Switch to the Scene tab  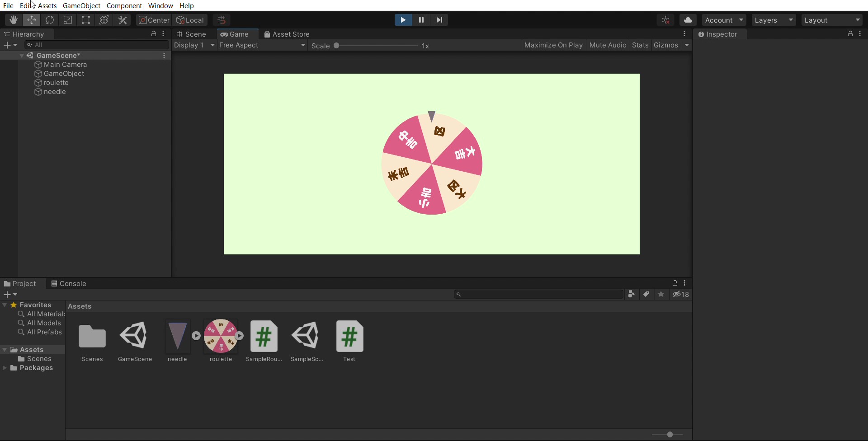coord(192,34)
